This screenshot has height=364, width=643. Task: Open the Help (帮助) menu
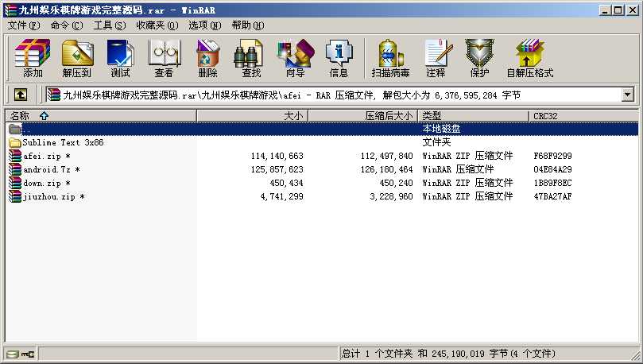(248, 25)
